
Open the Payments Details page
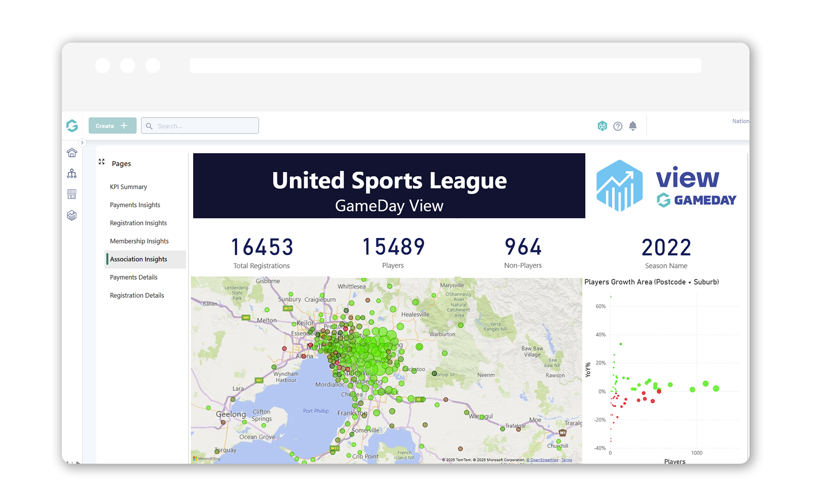point(134,277)
